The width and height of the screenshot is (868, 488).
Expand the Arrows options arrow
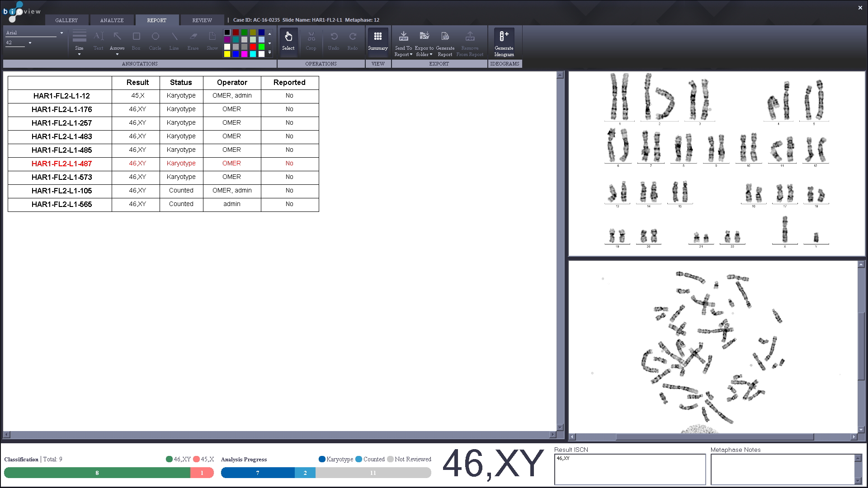[117, 55]
